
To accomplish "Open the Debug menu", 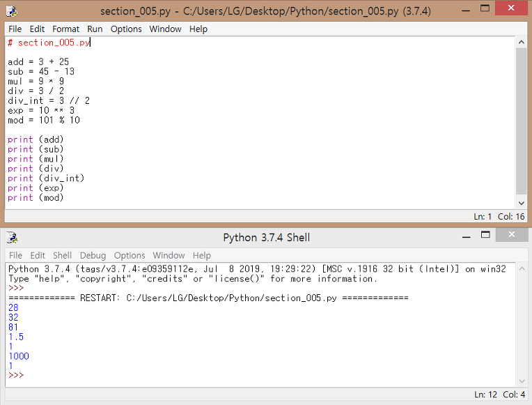I will [x=93, y=255].
